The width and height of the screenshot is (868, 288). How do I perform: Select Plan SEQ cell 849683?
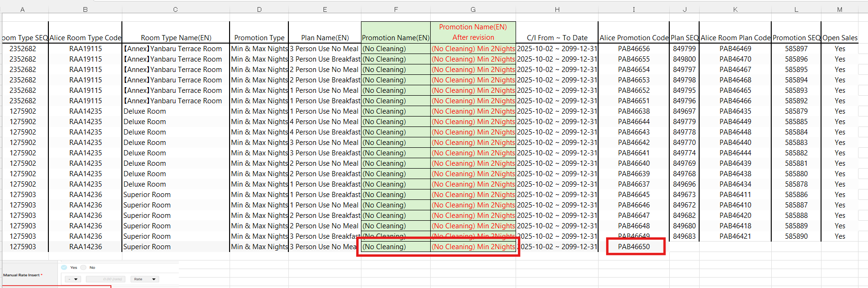point(684,236)
